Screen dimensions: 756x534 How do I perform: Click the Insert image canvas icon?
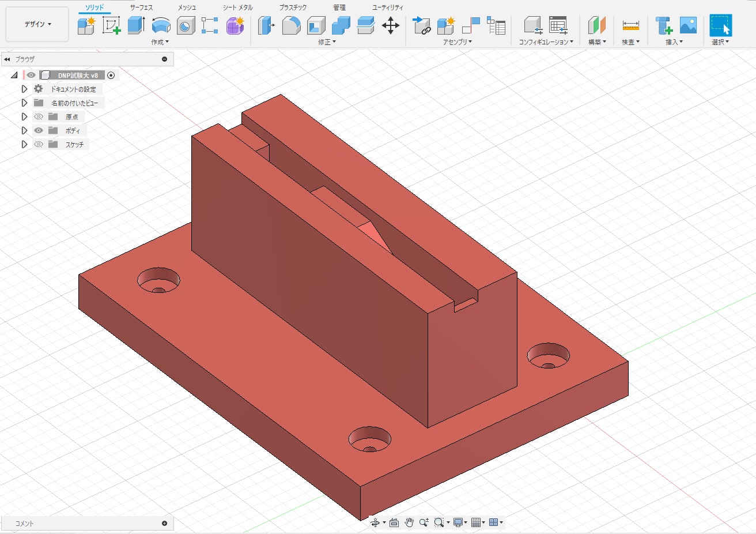tap(688, 25)
